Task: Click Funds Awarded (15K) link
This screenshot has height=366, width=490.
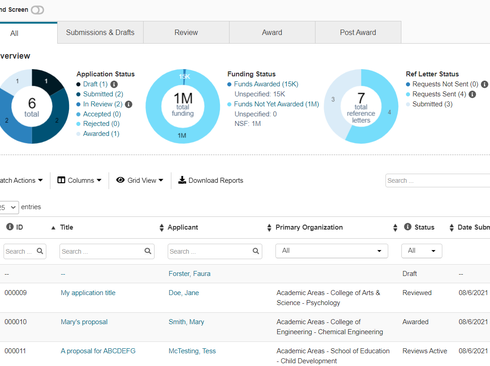Action: (266, 84)
